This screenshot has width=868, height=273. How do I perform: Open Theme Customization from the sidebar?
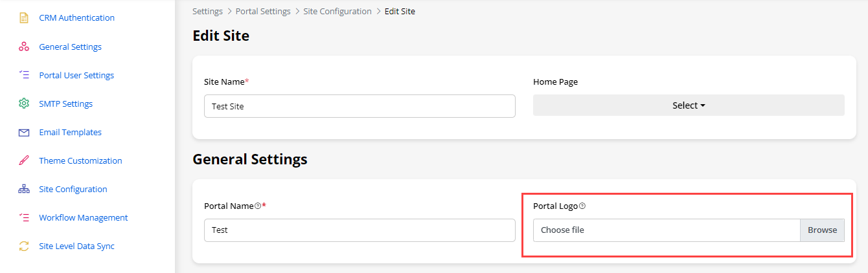pos(80,160)
